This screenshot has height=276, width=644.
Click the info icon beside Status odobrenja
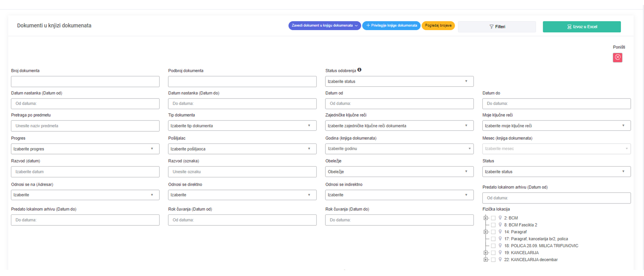click(x=359, y=70)
